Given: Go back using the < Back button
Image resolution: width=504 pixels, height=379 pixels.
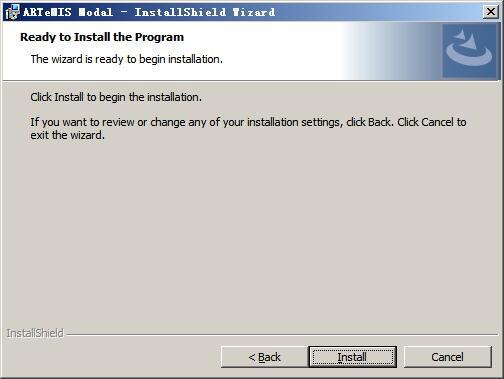Looking at the screenshot, I should [x=264, y=357].
